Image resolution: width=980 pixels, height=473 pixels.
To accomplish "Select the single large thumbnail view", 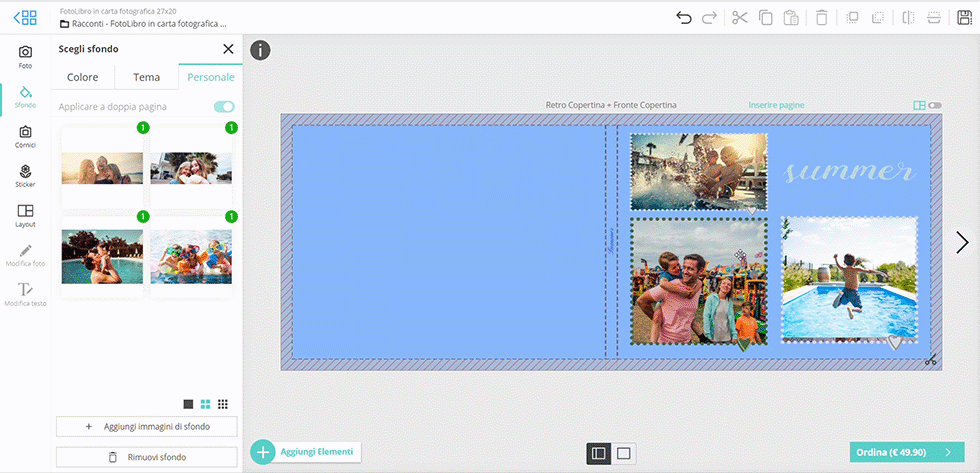I will [x=188, y=404].
